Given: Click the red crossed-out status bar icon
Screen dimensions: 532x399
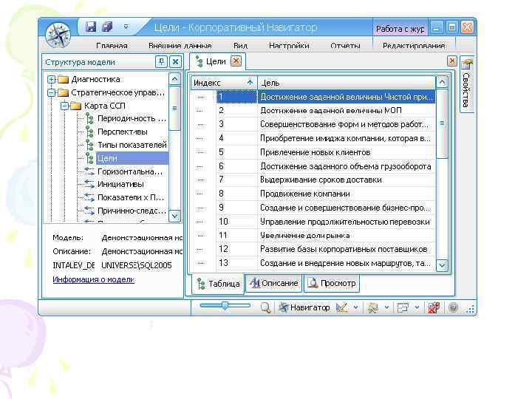Looking at the screenshot, I should pyautogui.click(x=434, y=307).
